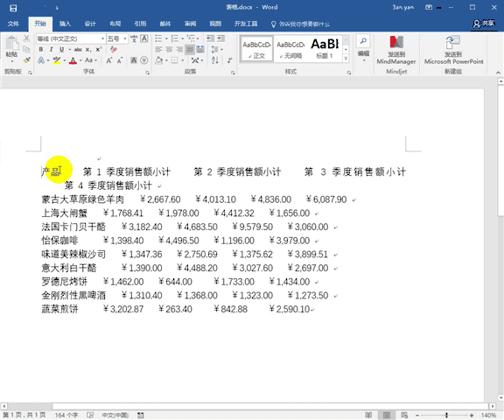Image resolution: width=504 pixels, height=420 pixels.
Task: Switch to the Layout (布局) tab
Action: point(115,24)
